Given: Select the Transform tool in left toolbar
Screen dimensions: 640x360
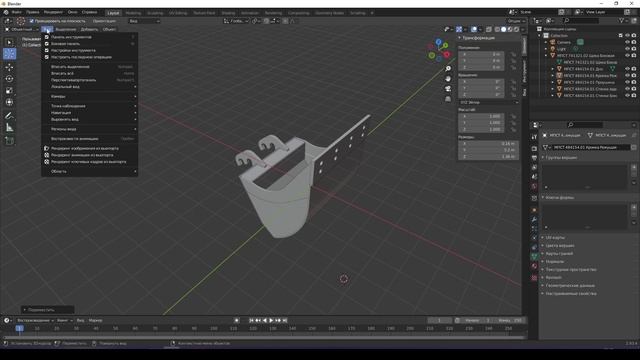Looking at the screenshot, I should tap(9, 102).
